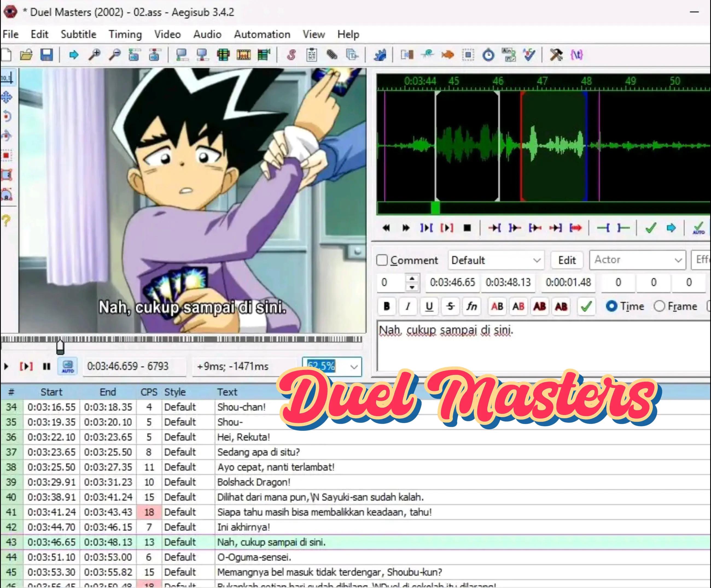711x588 pixels.
Task: Launch the Translation Assistant with orange arrow icon
Action: [x=448, y=55]
